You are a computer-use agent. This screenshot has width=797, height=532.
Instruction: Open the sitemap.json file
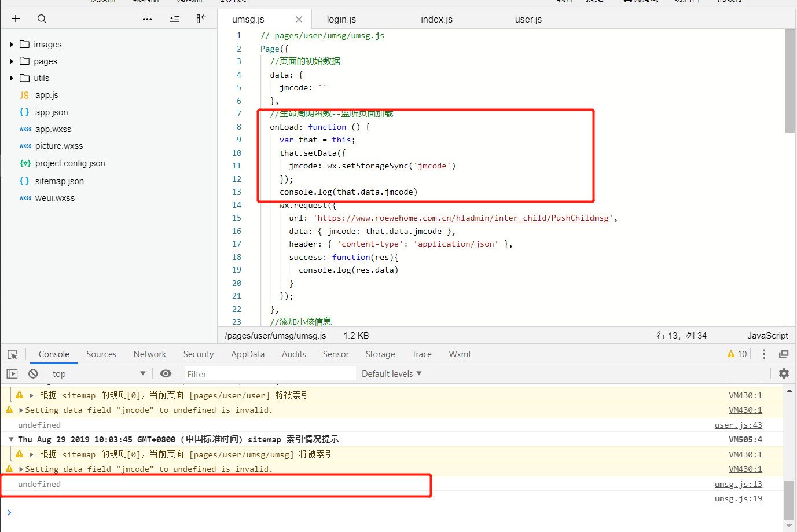click(60, 181)
